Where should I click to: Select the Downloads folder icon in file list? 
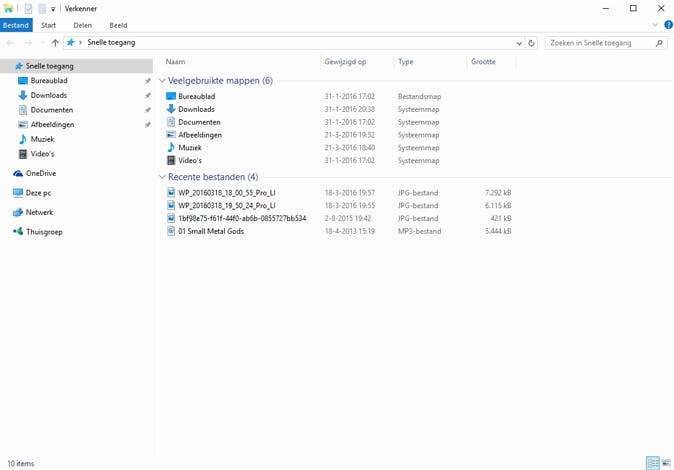pos(171,109)
